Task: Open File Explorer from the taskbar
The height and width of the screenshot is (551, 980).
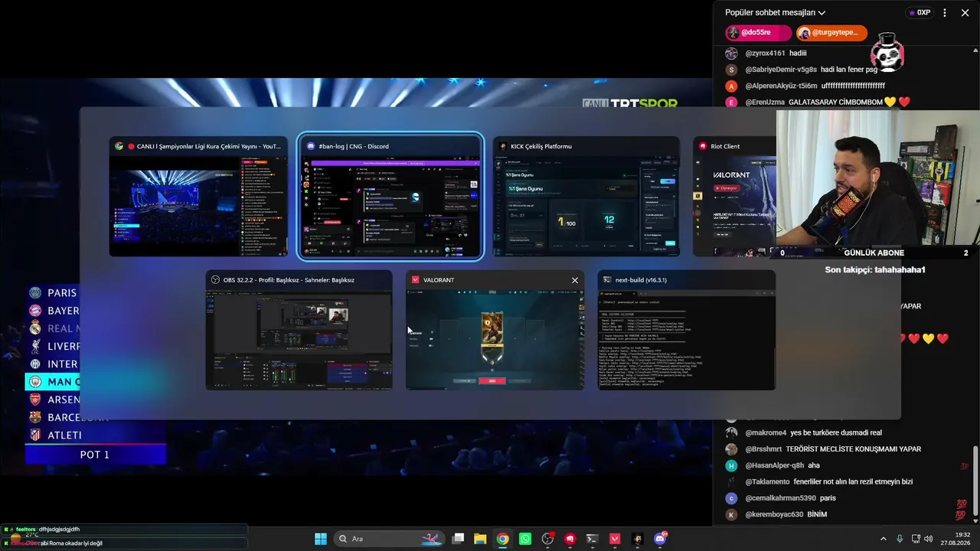Action: pyautogui.click(x=480, y=539)
